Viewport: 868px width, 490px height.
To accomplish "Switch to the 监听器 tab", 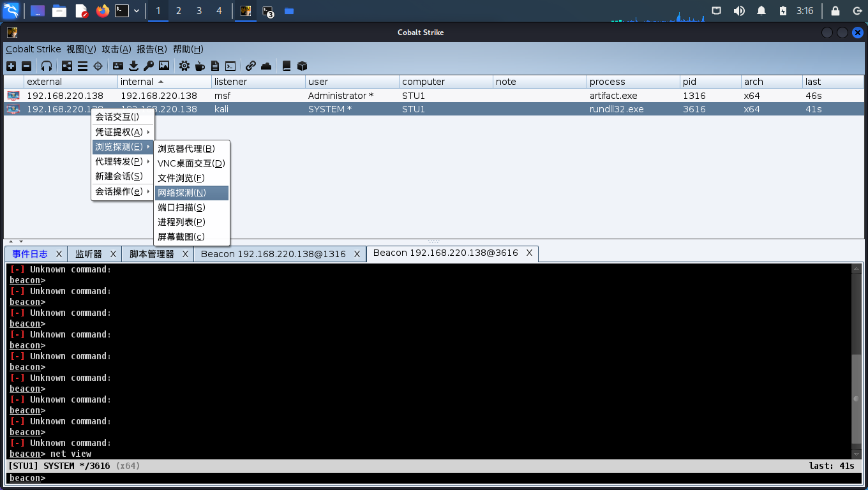I will tap(89, 254).
